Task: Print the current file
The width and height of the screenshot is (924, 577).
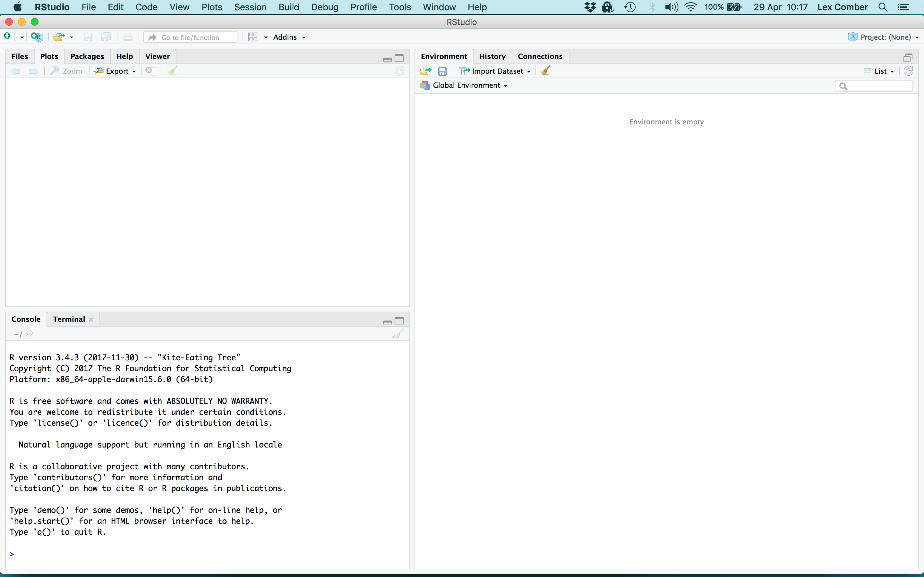Action: pos(127,37)
